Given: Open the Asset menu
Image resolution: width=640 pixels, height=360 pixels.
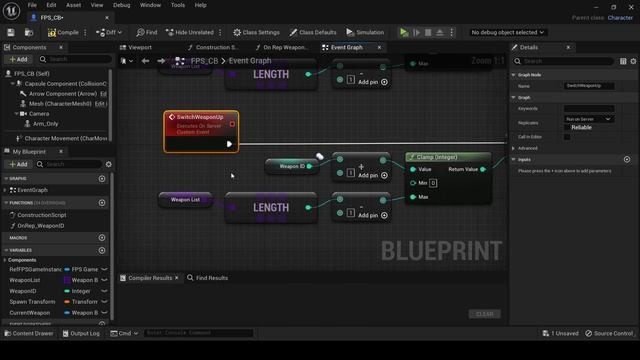Looking at the screenshot, I should tap(73, 5).
